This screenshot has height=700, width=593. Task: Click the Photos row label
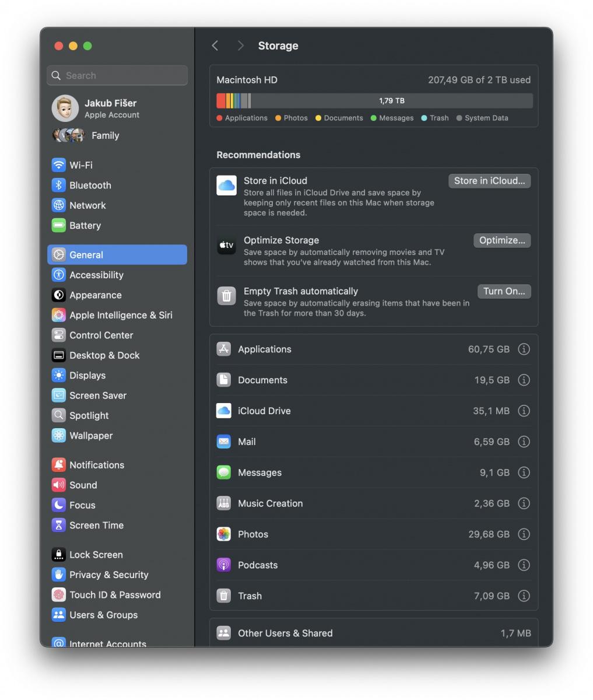[253, 534]
